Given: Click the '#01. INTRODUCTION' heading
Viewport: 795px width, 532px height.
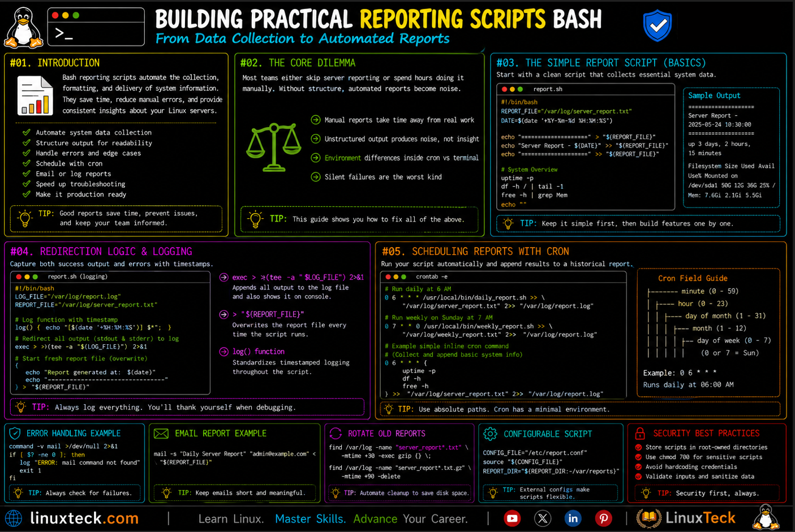Looking at the screenshot, I should pos(55,63).
